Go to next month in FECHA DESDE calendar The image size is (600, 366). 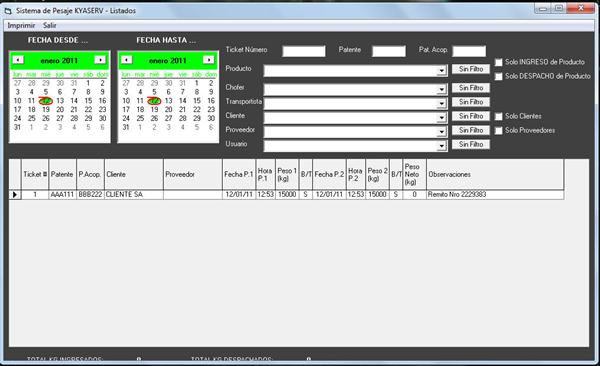(x=100, y=60)
